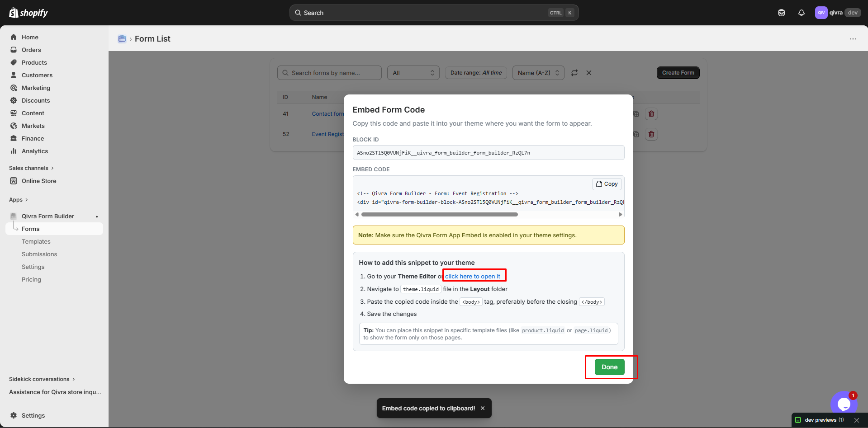
Task: Click the refresh list icon
Action: tap(574, 73)
